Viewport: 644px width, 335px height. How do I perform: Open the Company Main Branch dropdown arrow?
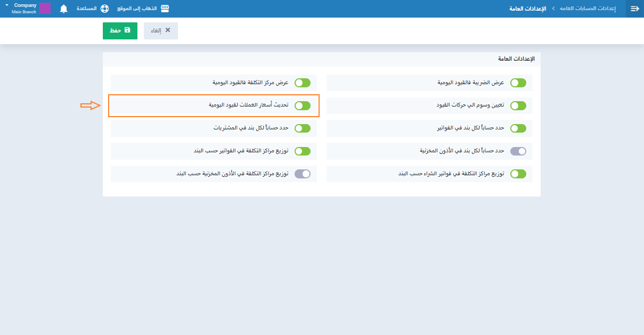[7, 5]
